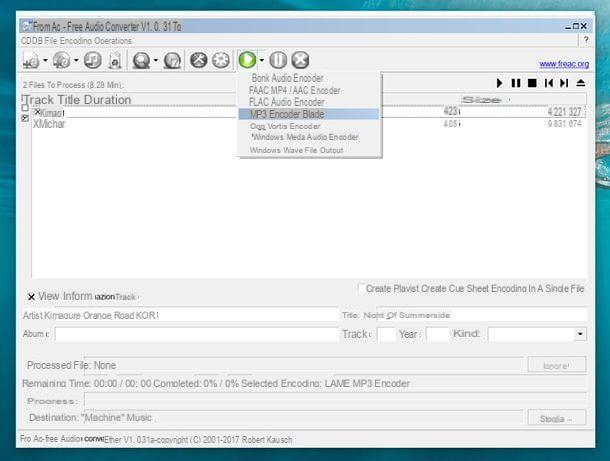Remove selected track via music note icon
The image size is (610, 461).
coord(93,60)
